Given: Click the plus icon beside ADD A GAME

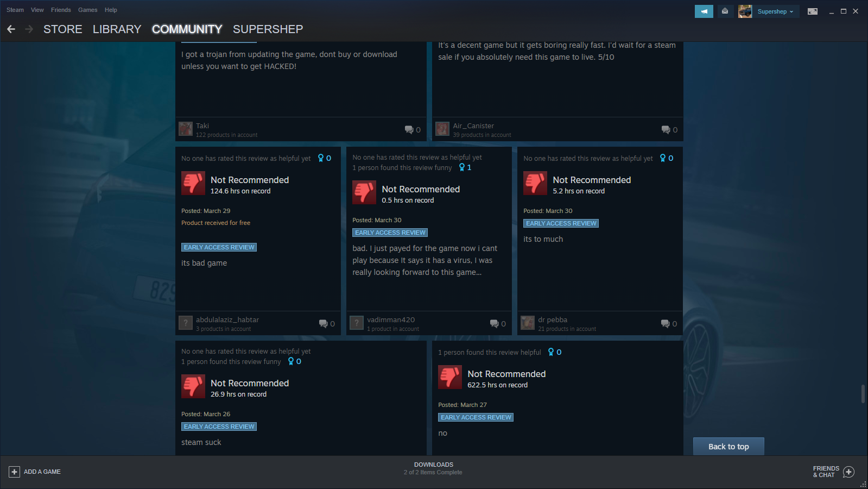Looking at the screenshot, I should pos(15,472).
